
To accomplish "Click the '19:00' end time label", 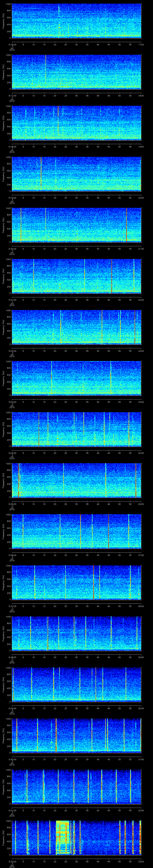I will [141, 147].
